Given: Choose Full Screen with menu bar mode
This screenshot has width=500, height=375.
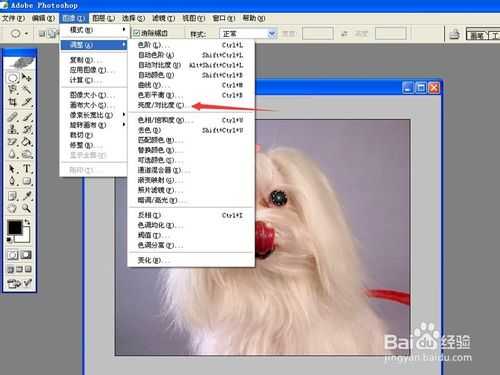Looking at the screenshot, I should click(x=19, y=269).
